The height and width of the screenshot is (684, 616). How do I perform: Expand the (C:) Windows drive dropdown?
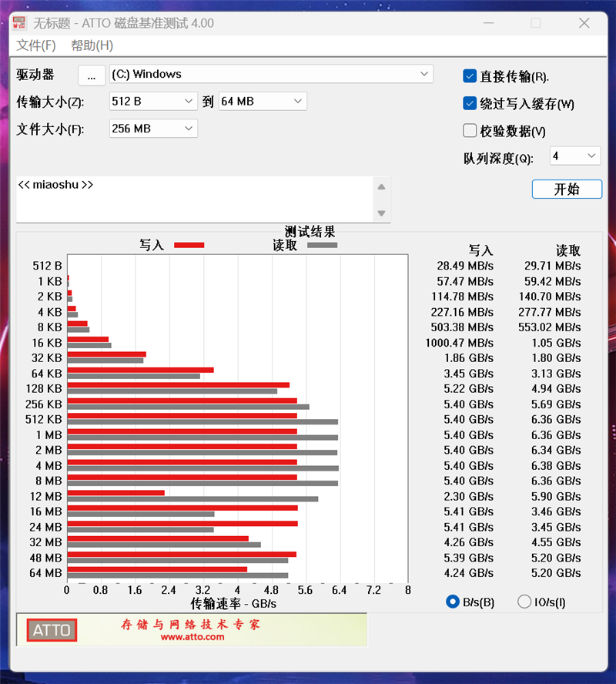click(x=271, y=74)
